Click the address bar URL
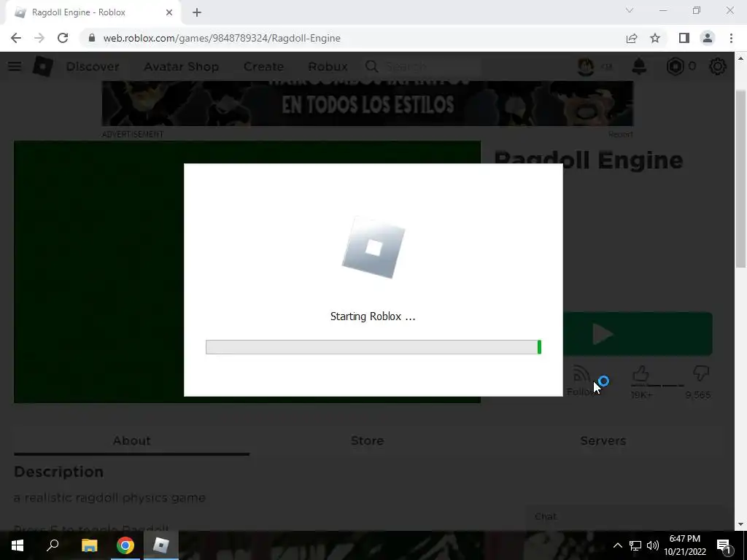Screen dimensions: 747x560 click(222, 38)
